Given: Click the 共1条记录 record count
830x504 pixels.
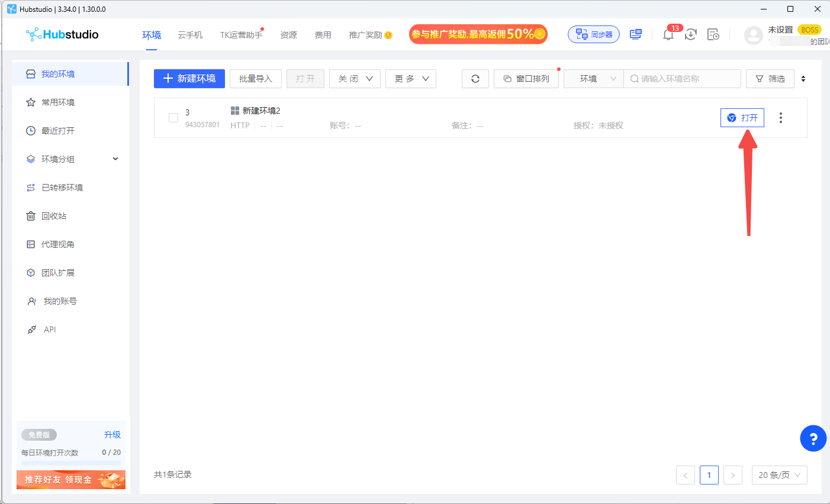Looking at the screenshot, I should 173,474.
